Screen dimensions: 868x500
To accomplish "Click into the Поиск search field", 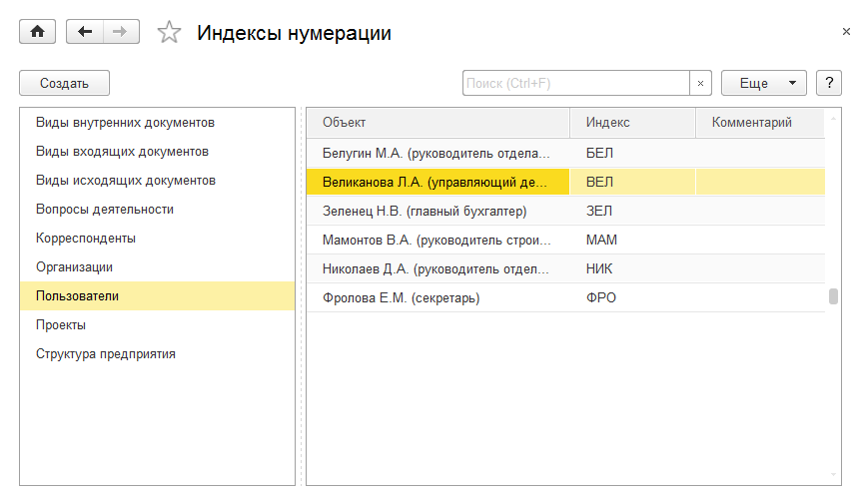I will pyautogui.click(x=575, y=84).
